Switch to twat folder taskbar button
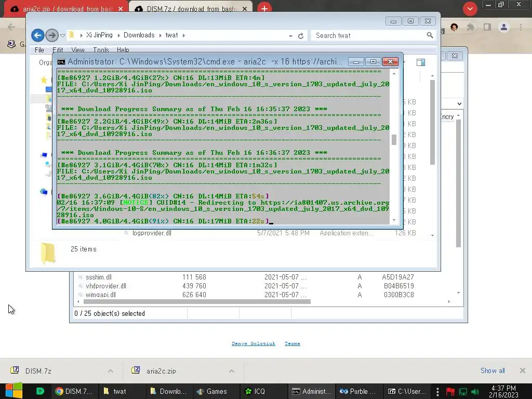The width and height of the screenshot is (532, 399). click(122, 391)
